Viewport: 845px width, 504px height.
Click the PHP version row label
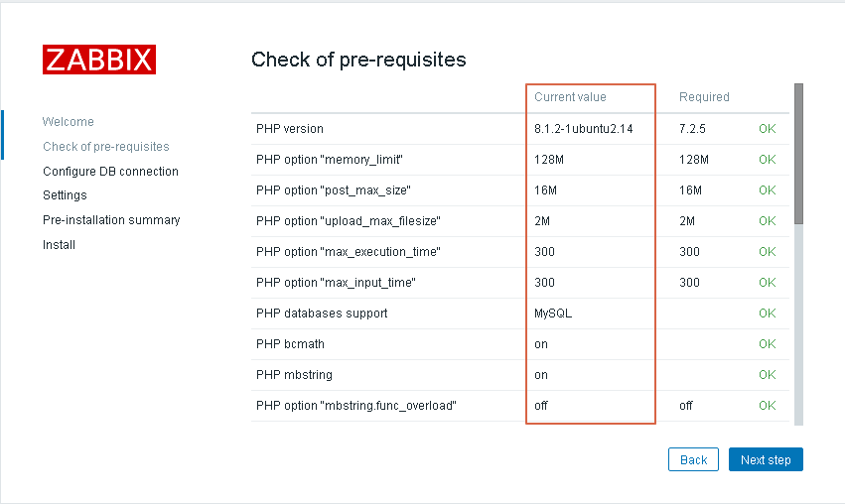[x=290, y=129]
